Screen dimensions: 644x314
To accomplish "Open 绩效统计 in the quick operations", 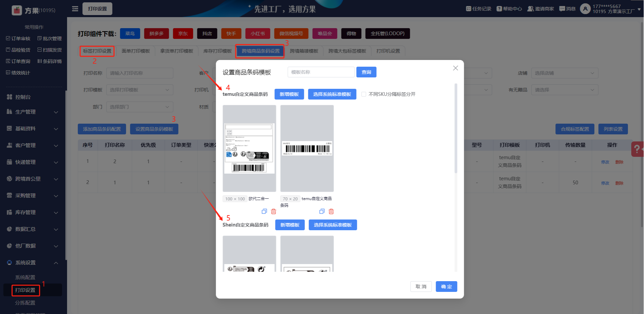I will pyautogui.click(x=18, y=73).
